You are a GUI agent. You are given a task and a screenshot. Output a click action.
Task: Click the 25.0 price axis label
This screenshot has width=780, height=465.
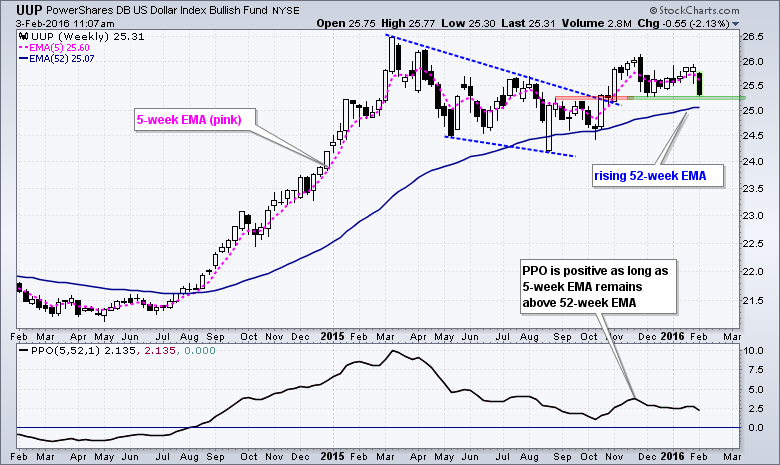click(x=753, y=110)
